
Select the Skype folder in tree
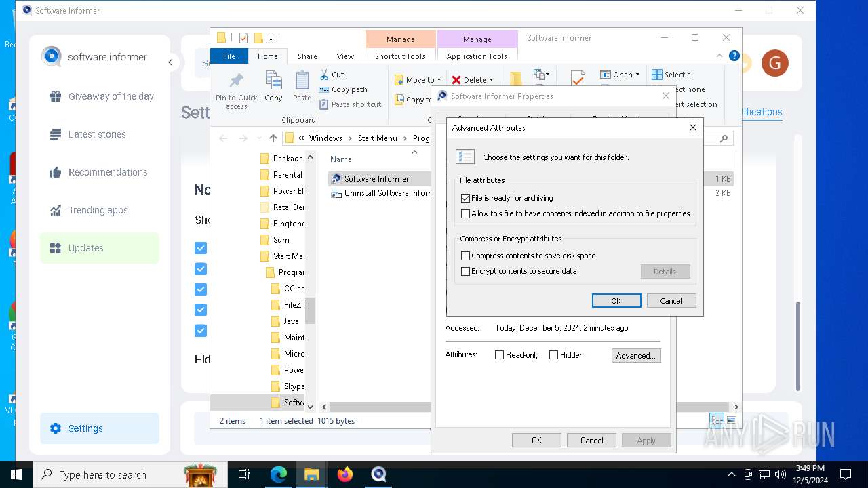coord(288,386)
